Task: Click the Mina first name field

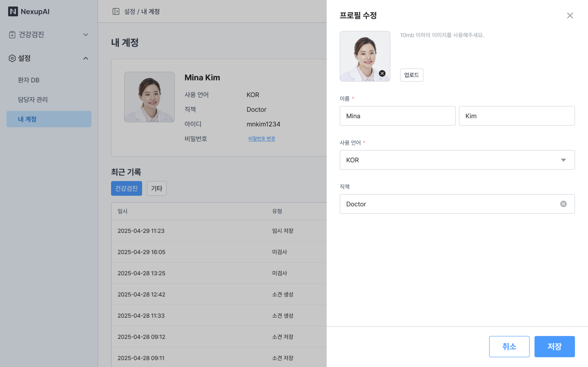Action: click(x=397, y=116)
